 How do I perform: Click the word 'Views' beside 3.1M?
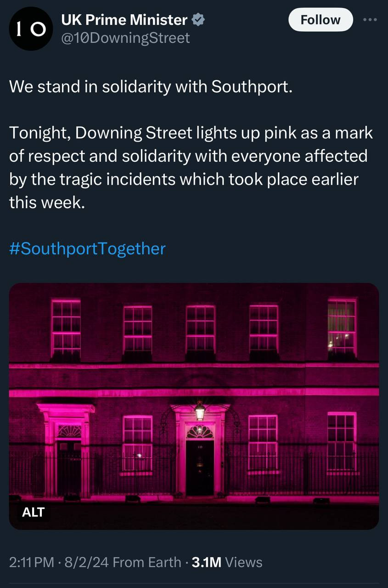(x=244, y=562)
